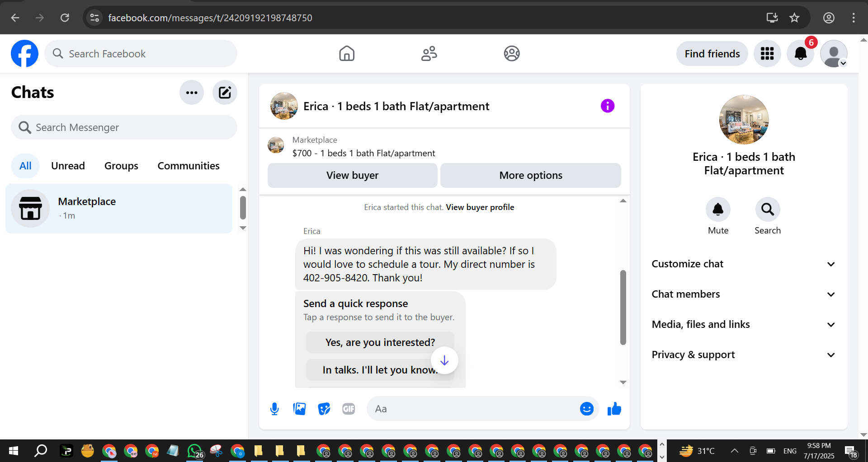Open WhatsApp from the taskbar
868x462 pixels.
[195, 451]
